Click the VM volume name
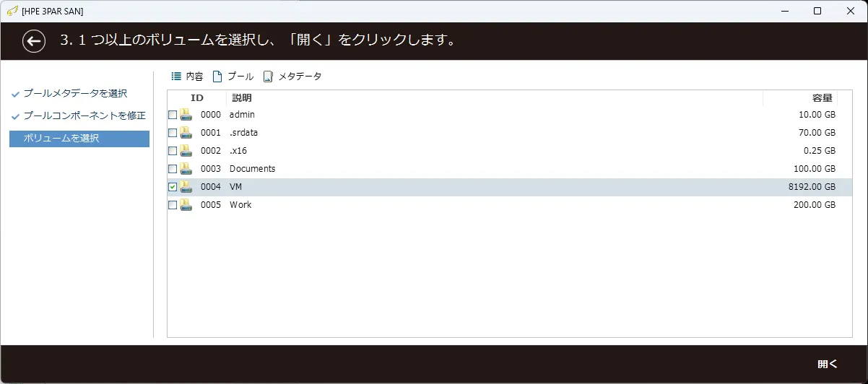The width and height of the screenshot is (868, 384). [235, 187]
